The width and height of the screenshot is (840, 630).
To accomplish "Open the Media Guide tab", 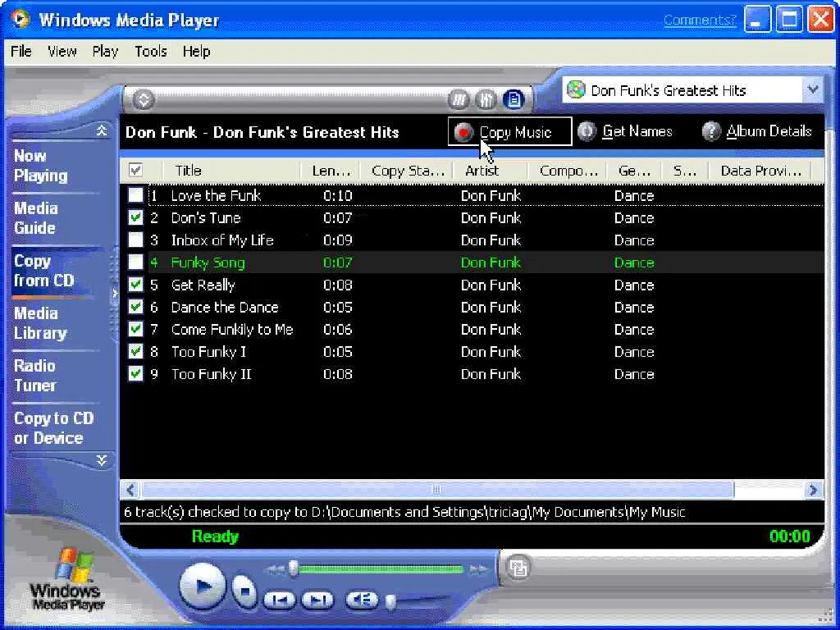I will point(35,218).
